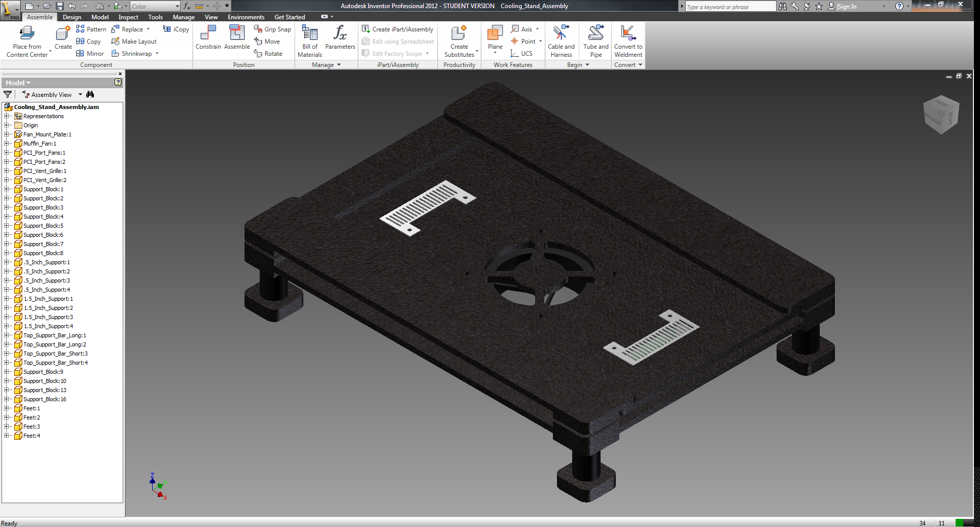Expand the Fan_Mount_Plate:1 node
This screenshot has width=980, height=527.
click(x=7, y=134)
